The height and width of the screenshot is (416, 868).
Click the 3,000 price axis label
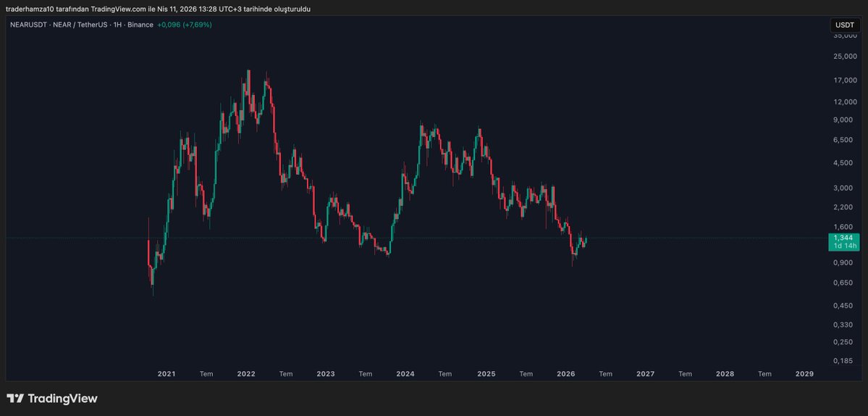tap(845, 188)
